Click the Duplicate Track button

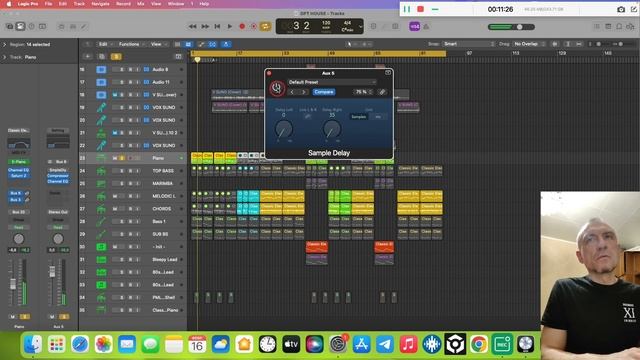click(102, 56)
